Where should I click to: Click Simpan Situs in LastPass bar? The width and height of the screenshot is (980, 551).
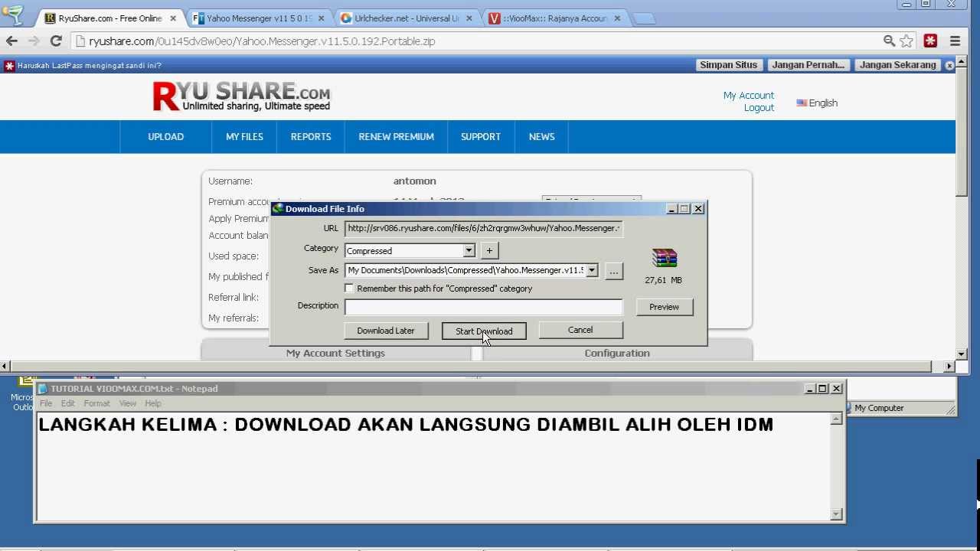[728, 65]
